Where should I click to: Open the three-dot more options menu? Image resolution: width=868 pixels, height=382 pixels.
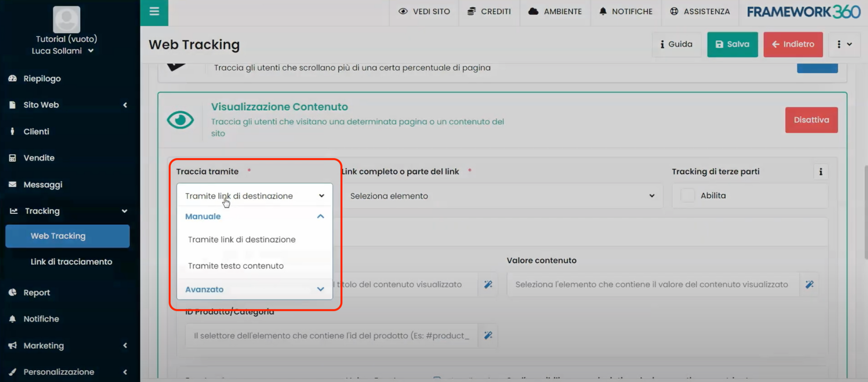tap(844, 44)
